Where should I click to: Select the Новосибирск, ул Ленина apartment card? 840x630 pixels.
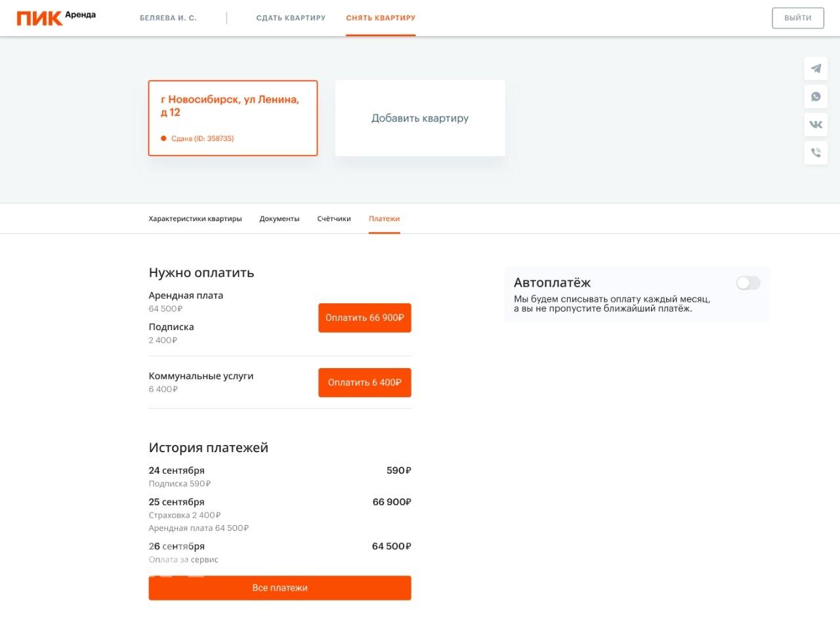[233, 118]
